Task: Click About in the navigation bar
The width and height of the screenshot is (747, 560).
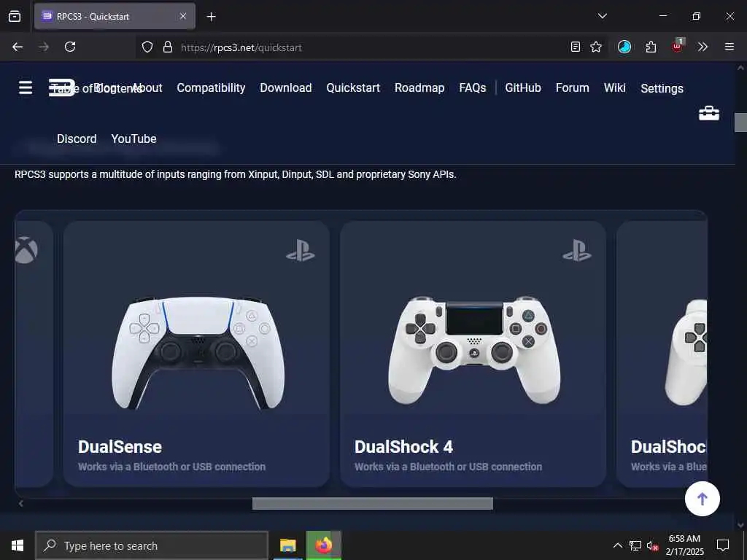Action: coord(147,87)
